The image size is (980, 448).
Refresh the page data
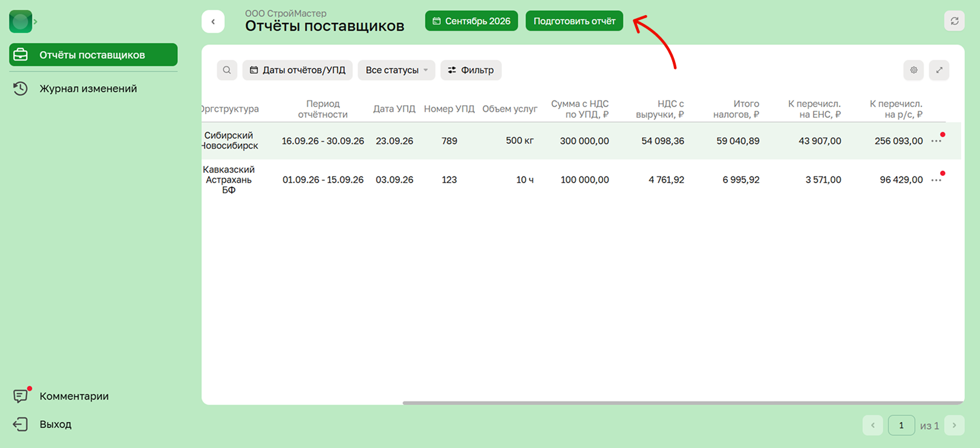955,21
